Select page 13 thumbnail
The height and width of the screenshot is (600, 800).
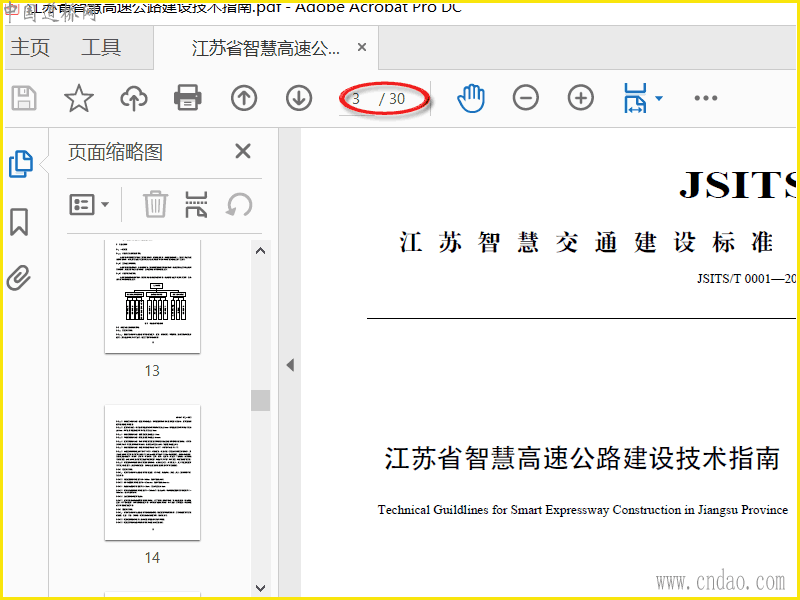153,297
